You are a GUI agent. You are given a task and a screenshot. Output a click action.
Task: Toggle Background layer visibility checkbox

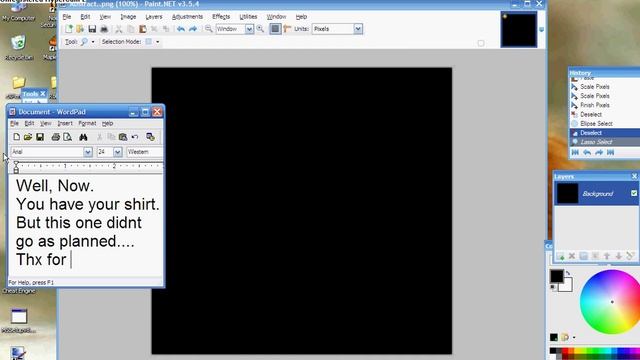point(634,193)
